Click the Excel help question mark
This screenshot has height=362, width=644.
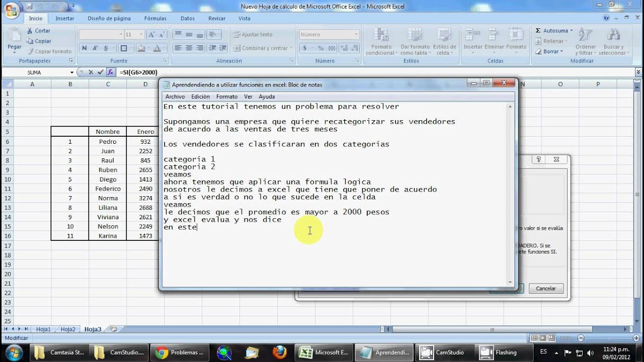click(607, 18)
